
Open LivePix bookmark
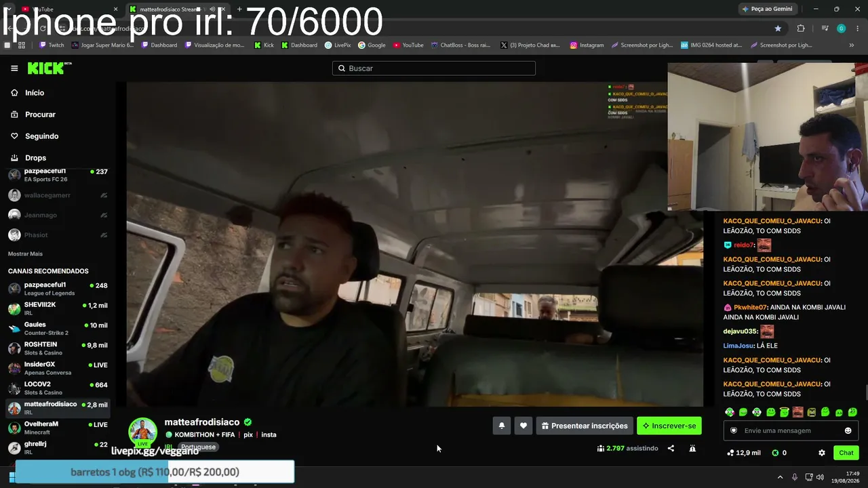tap(338, 45)
